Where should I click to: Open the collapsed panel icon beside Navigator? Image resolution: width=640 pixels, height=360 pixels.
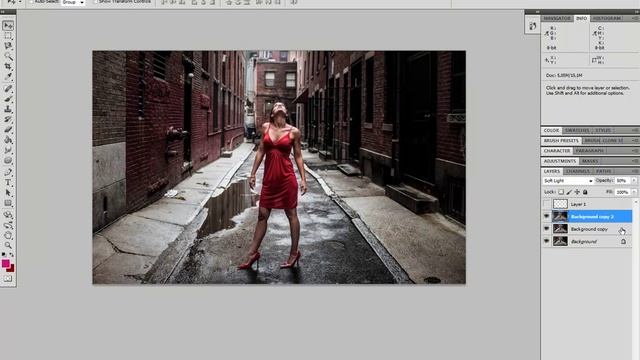[532, 27]
